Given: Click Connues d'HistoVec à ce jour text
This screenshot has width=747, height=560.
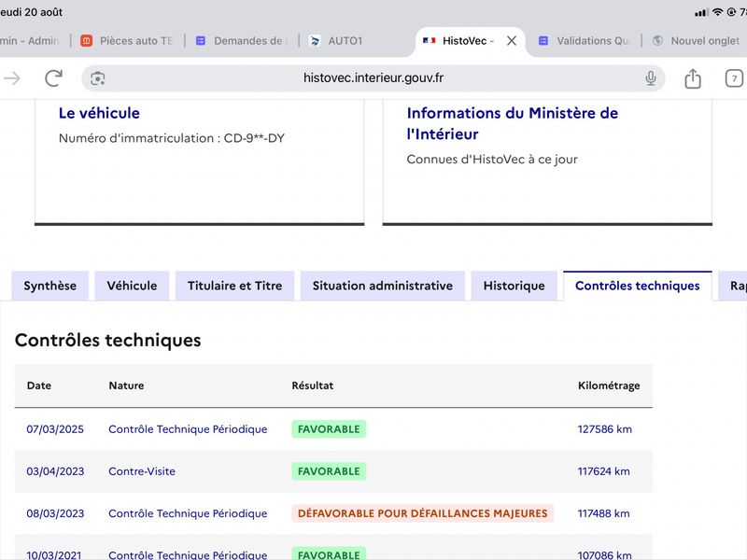Looking at the screenshot, I should point(492,160).
